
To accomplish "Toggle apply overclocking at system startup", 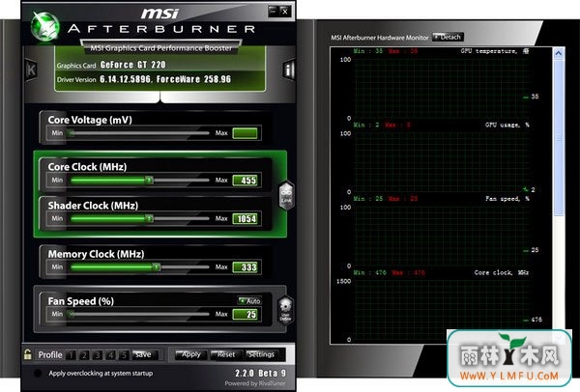I will [38, 373].
